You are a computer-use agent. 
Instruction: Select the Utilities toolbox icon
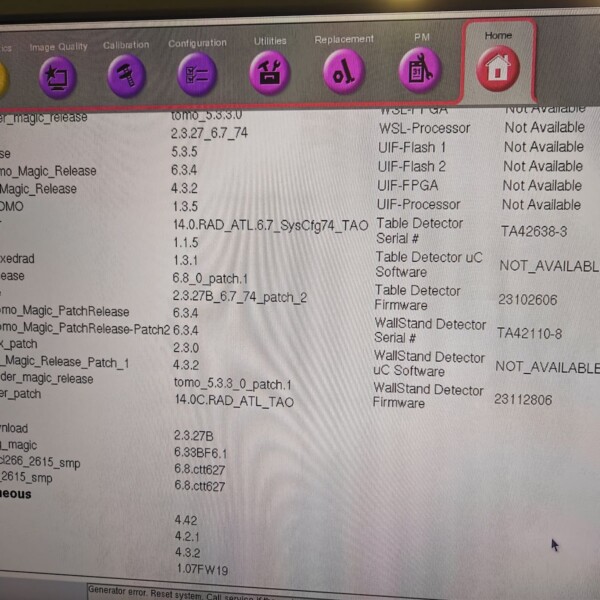pos(270,73)
